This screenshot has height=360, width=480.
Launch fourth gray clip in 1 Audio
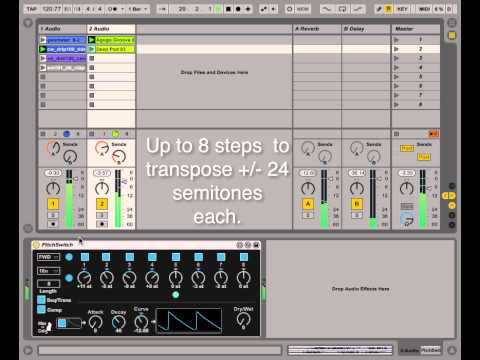tap(43, 68)
